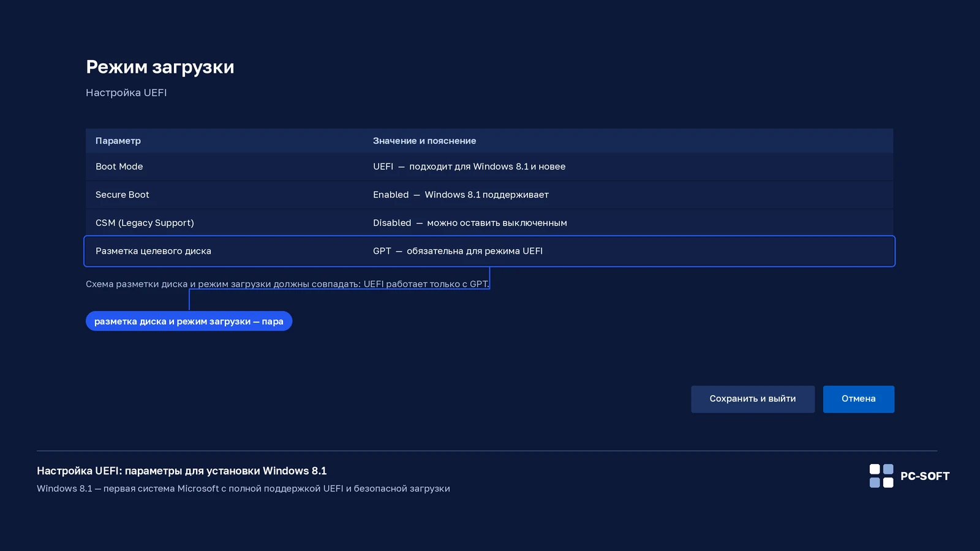Click the footer note about 'первая система Microsoft'

243,489
